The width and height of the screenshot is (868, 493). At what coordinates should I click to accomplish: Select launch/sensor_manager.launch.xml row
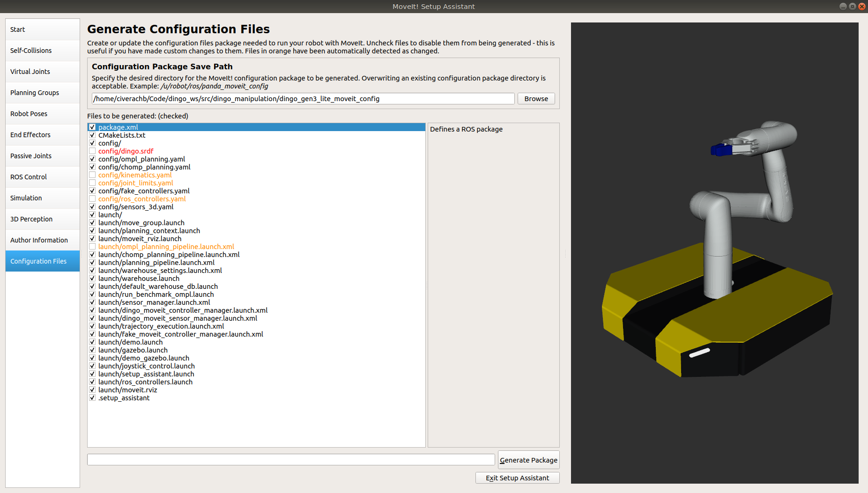click(256, 302)
